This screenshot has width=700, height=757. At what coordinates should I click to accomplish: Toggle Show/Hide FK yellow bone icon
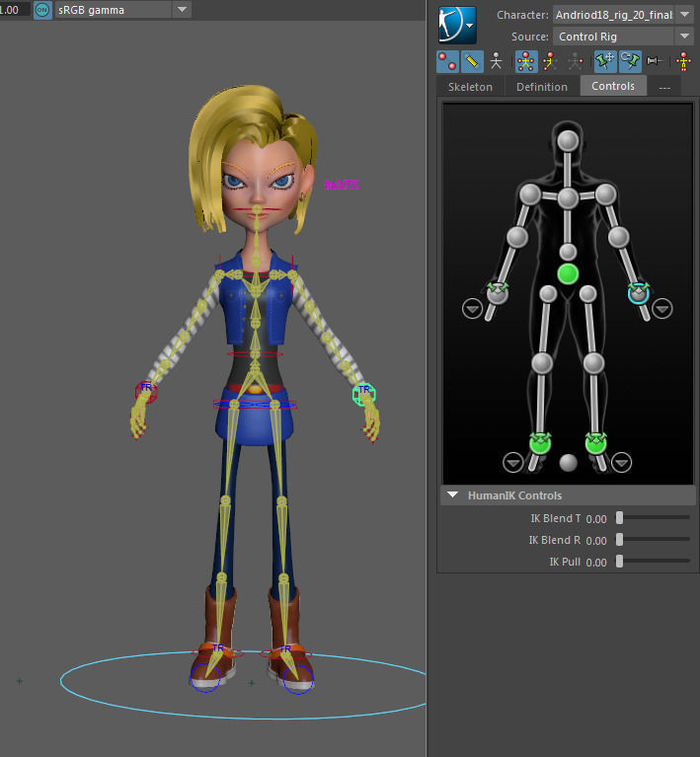click(472, 61)
